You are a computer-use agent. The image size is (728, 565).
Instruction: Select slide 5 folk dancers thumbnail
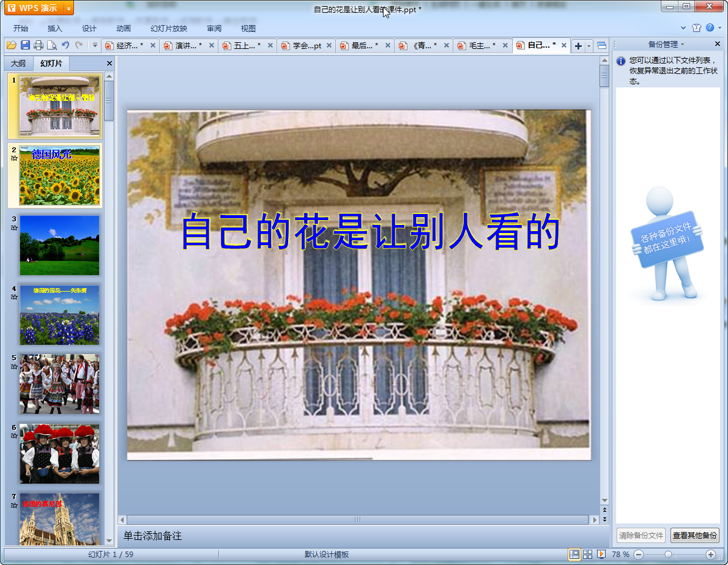59,384
